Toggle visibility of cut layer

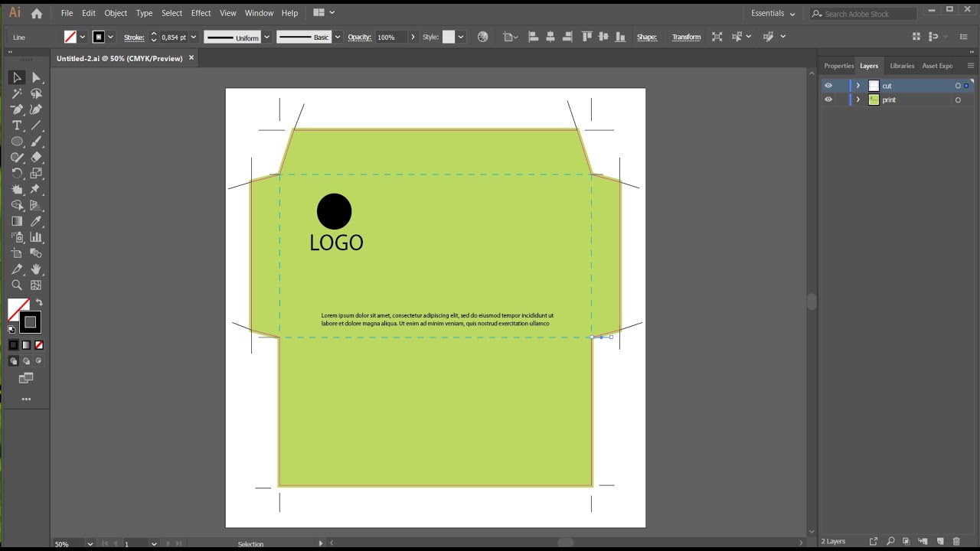click(828, 86)
